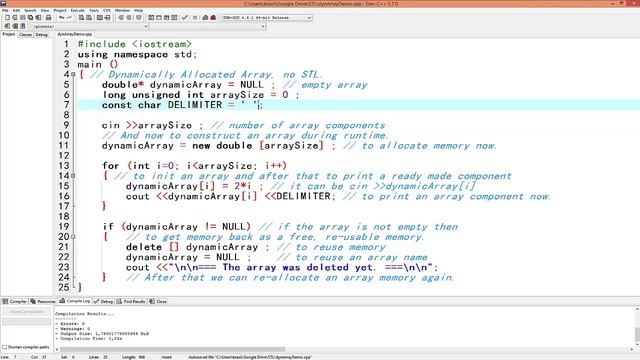This screenshot has width=640, height=360.
Task: Open the empty function list dropdown
Action: tap(263, 27)
